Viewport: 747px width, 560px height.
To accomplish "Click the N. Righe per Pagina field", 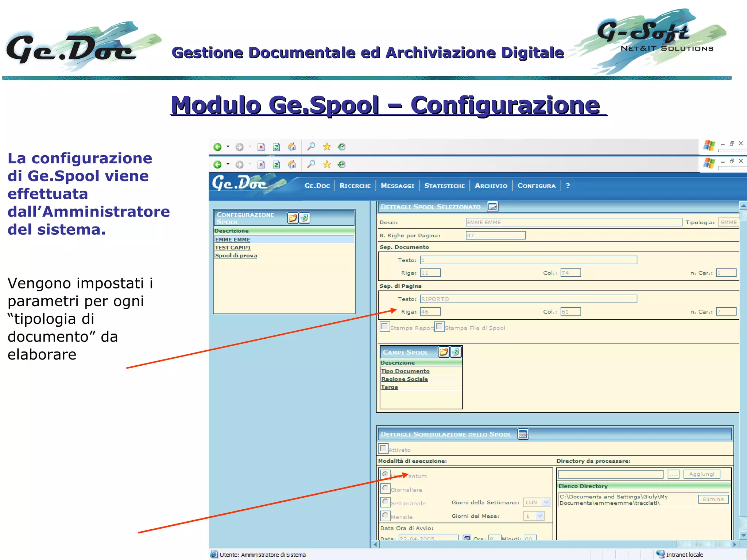I will (496, 236).
